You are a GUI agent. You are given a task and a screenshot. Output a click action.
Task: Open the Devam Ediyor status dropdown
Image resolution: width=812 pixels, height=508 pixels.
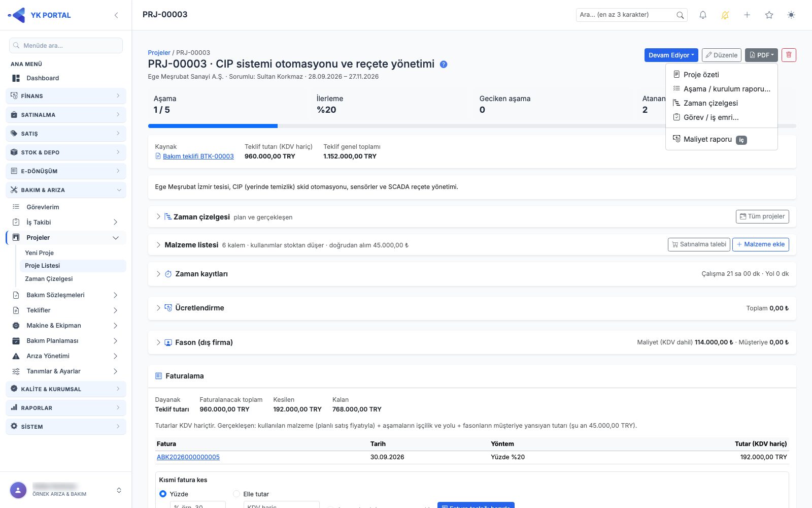point(671,55)
